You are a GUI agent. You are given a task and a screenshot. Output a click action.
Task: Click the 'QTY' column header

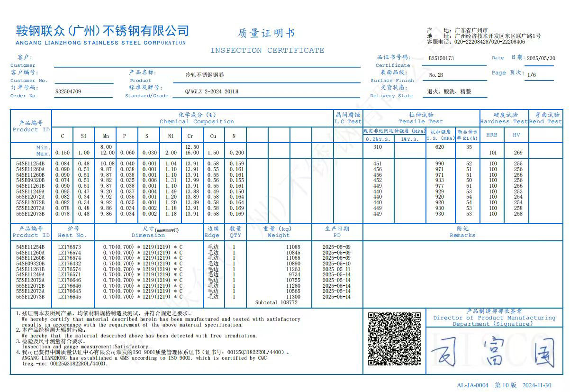click(235, 236)
